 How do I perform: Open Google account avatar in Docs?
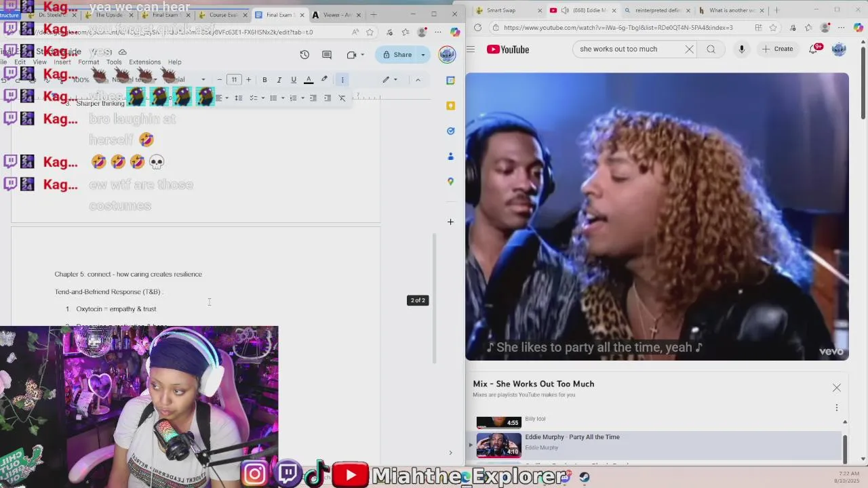pos(447,55)
